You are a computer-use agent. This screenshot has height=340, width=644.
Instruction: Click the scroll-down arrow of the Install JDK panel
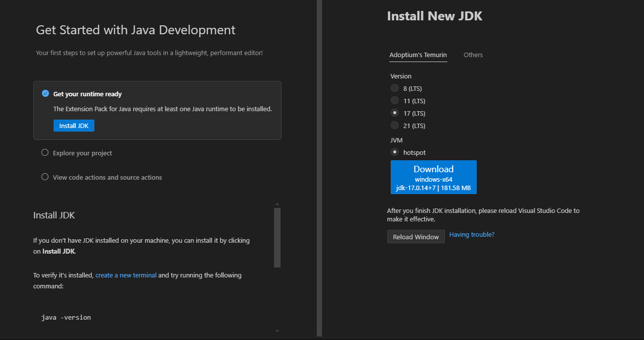point(277,331)
